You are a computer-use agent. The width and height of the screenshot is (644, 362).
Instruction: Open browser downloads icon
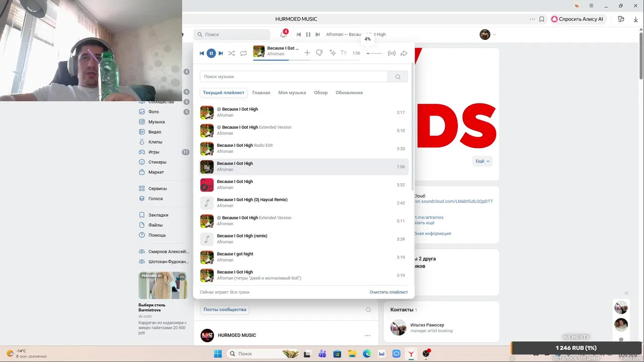[x=635, y=19]
